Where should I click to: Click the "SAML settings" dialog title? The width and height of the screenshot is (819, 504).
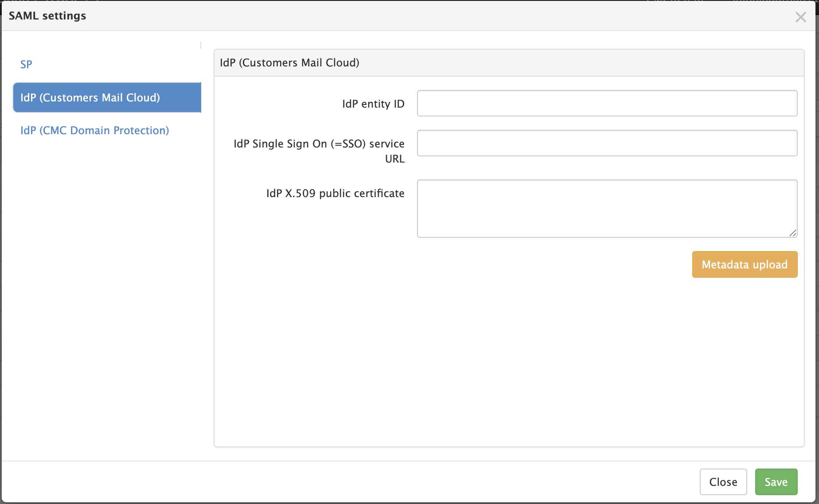pos(47,16)
